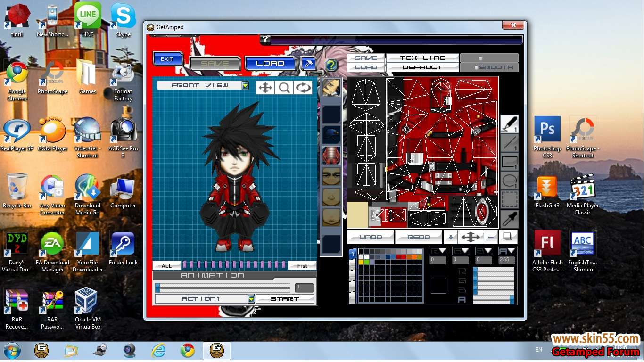Open the FRONT VIEW dropdown
Viewport: 644px width, 362px height.
coord(245,85)
